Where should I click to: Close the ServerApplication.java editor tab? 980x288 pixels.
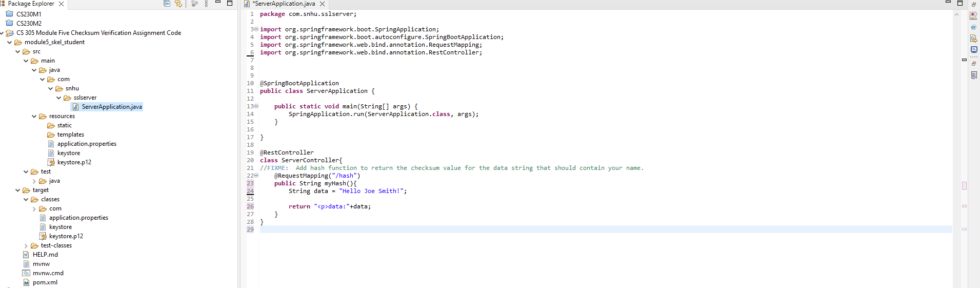tap(322, 4)
